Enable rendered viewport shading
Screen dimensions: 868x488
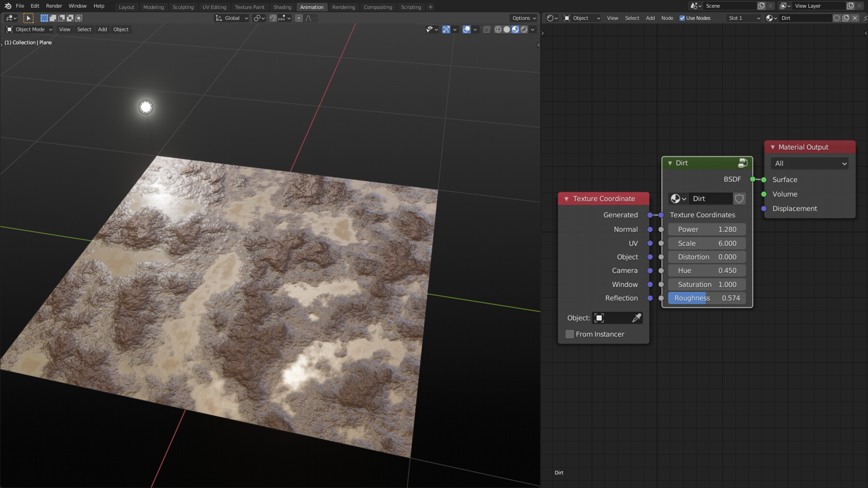pos(524,29)
